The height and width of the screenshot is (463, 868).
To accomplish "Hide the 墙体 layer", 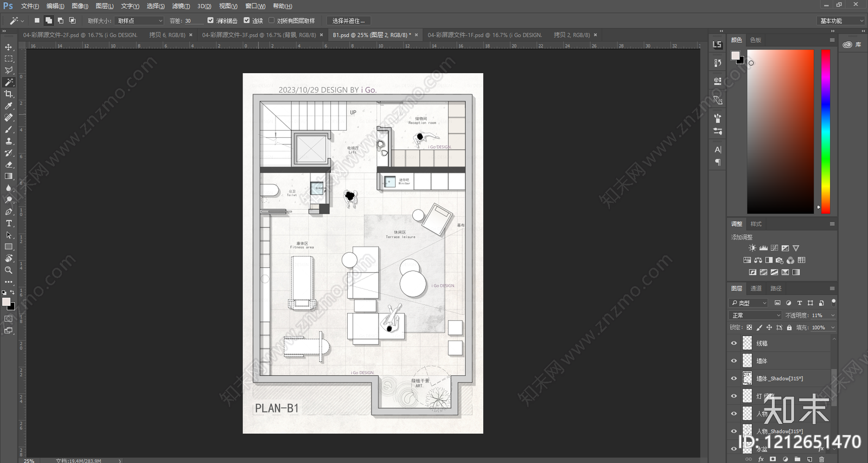I will (x=734, y=361).
